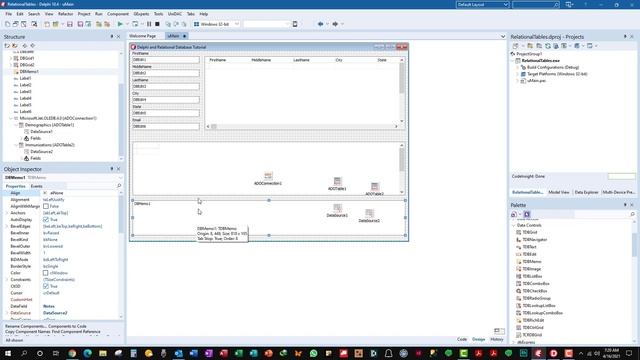
Task: Select ADOTable1 component icon on form
Action: pyautogui.click(x=337, y=181)
